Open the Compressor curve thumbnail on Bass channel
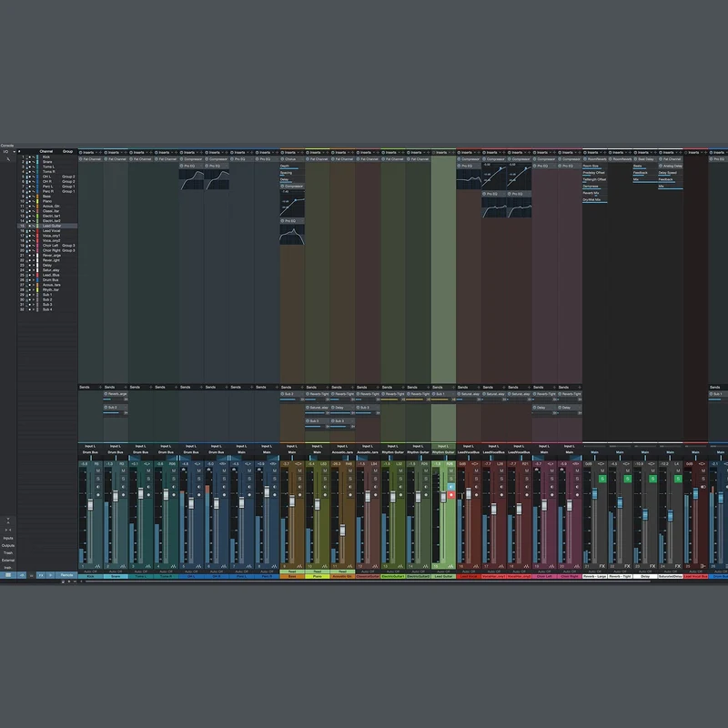 pos(292,202)
